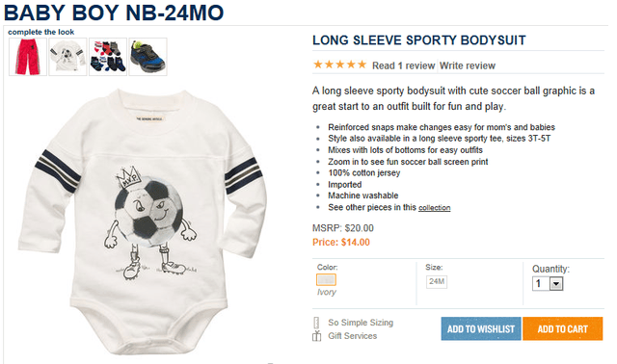This screenshot has width=617, height=364.
Task: Click the Baby Boy NB-24MO heading
Action: click(x=114, y=13)
